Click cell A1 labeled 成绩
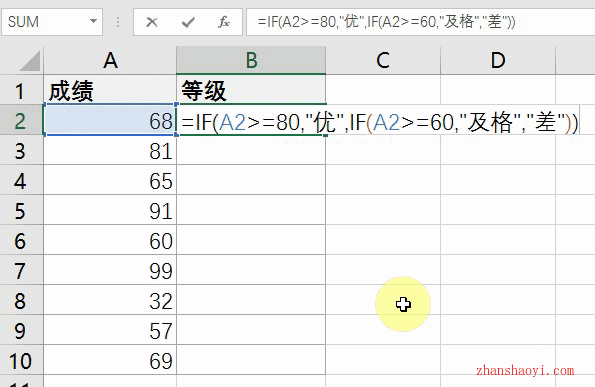The width and height of the screenshot is (595, 387). 110,90
